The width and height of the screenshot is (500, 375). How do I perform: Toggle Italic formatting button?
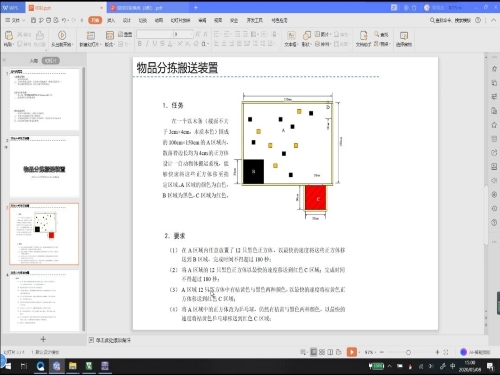click(x=147, y=44)
